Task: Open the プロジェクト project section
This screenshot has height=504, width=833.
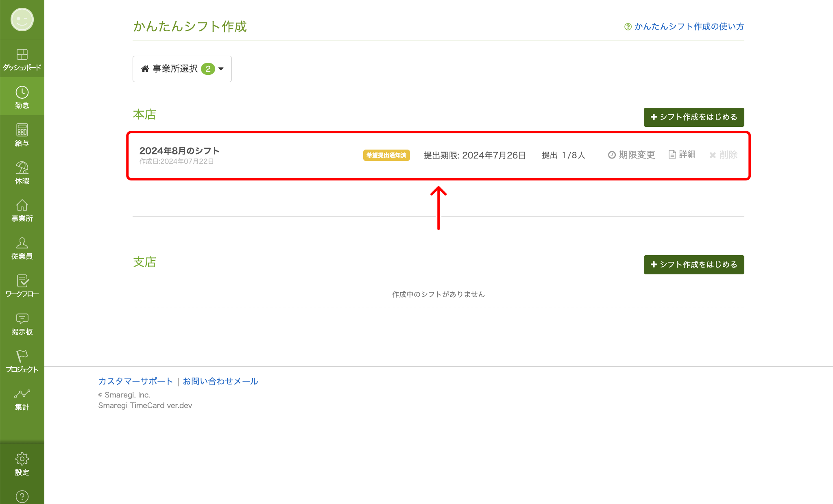Action: pos(22,362)
